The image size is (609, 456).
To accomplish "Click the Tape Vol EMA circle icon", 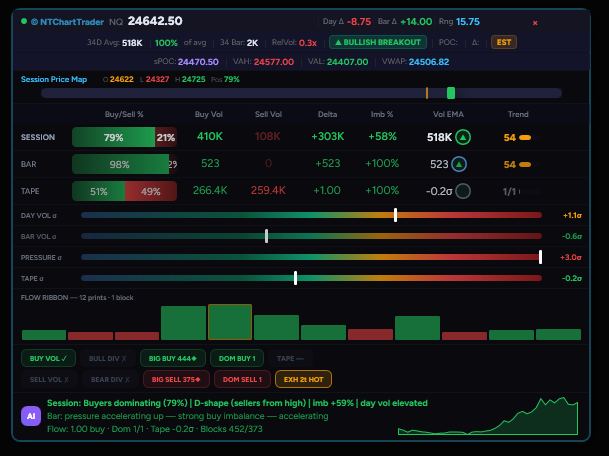I will [x=463, y=191].
